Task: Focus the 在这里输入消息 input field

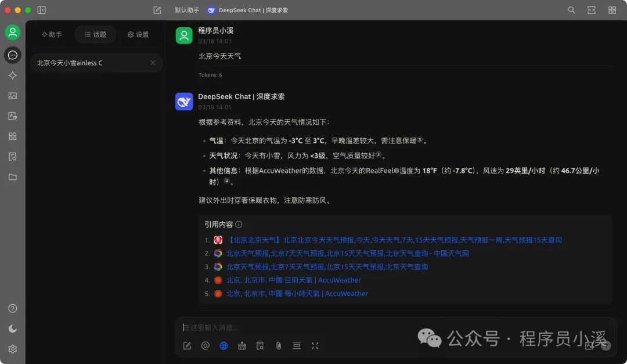Action: 396,327
